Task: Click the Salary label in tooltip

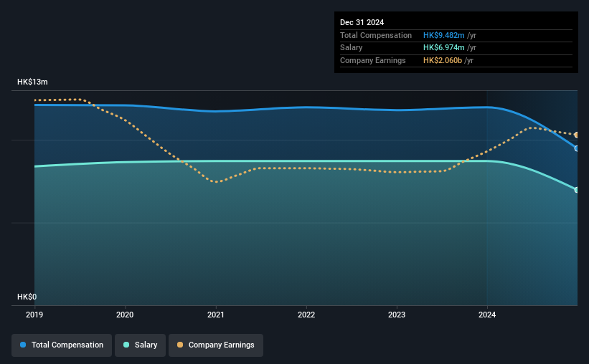Action: tap(352, 48)
